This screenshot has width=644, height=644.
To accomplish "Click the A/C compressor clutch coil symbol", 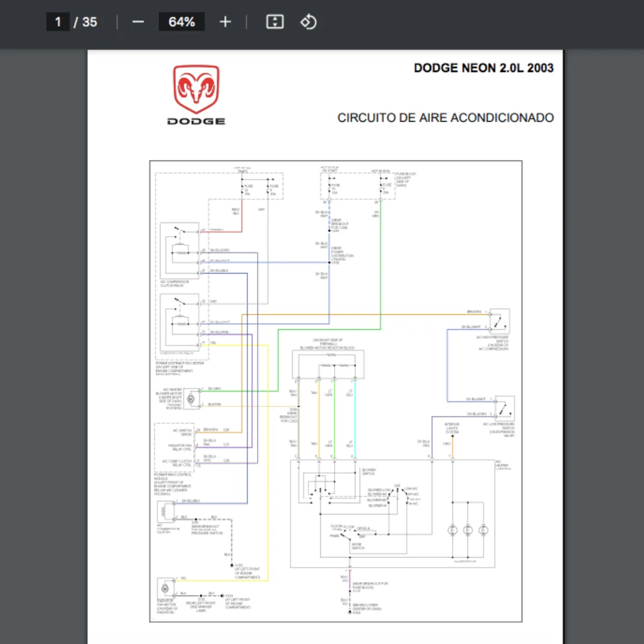I will pyautogui.click(x=165, y=512).
